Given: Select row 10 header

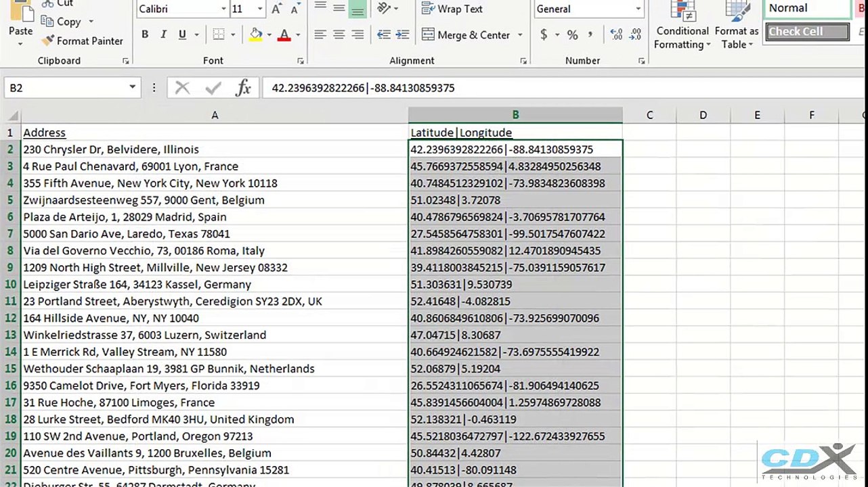Looking at the screenshot, I should 10,285.
